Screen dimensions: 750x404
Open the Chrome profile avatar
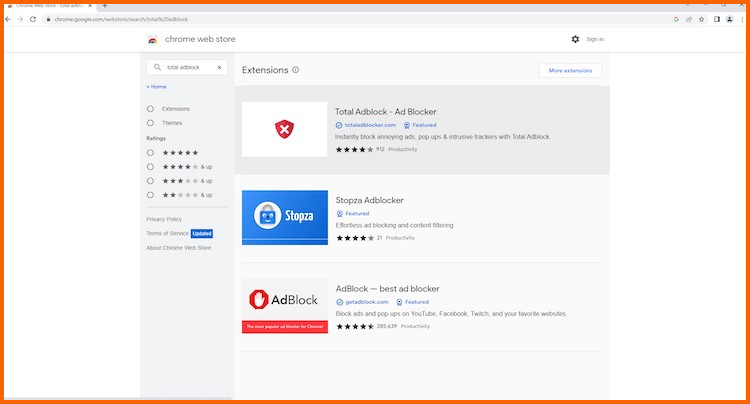point(729,19)
